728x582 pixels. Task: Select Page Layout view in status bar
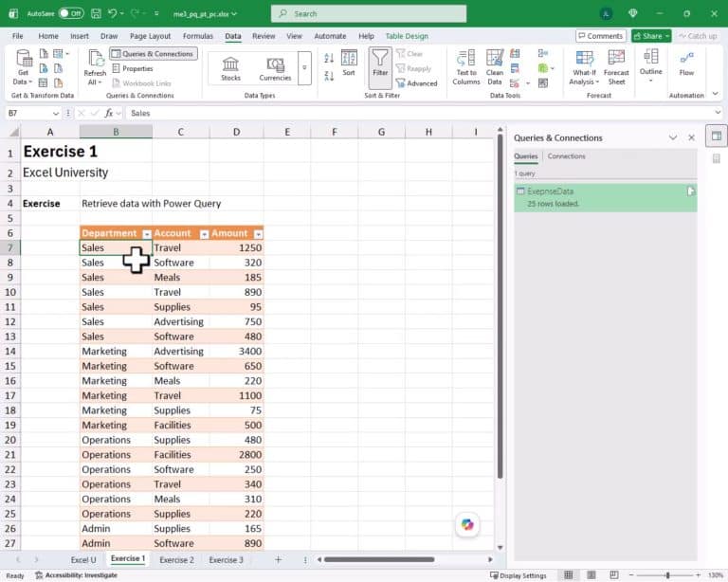click(x=591, y=575)
